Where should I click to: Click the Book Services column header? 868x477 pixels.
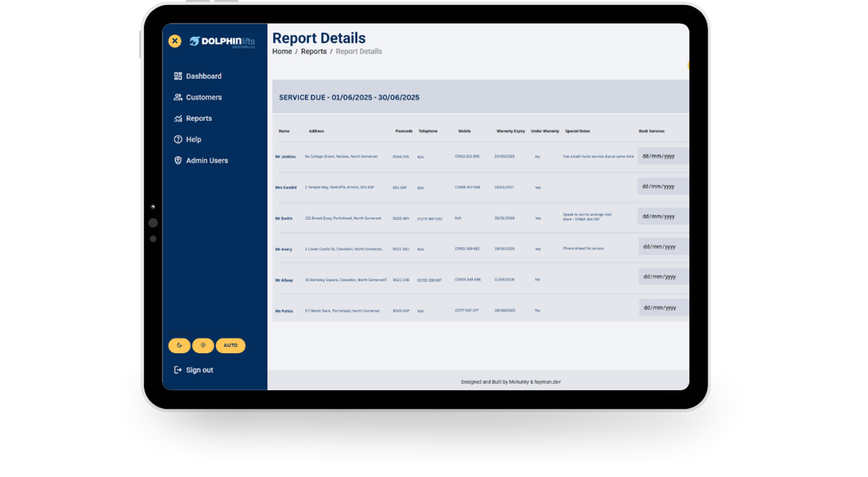coord(652,132)
